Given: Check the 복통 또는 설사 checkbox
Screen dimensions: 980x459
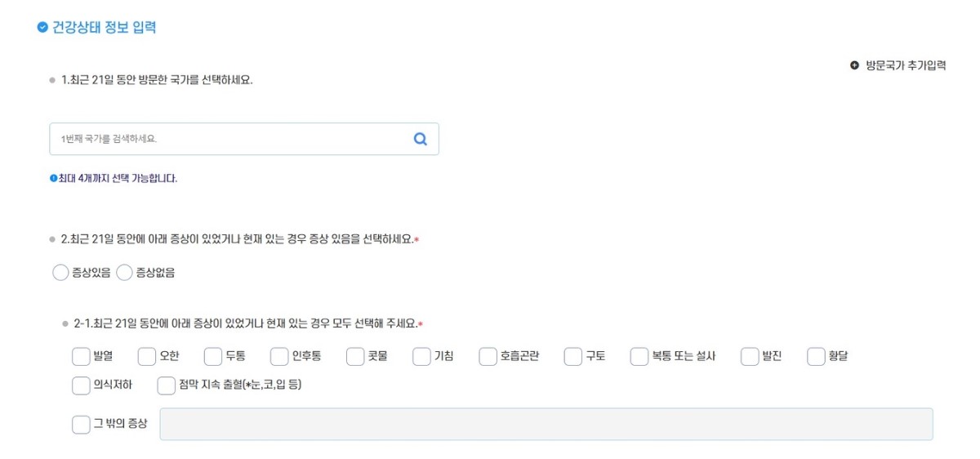Looking at the screenshot, I should click(639, 357).
